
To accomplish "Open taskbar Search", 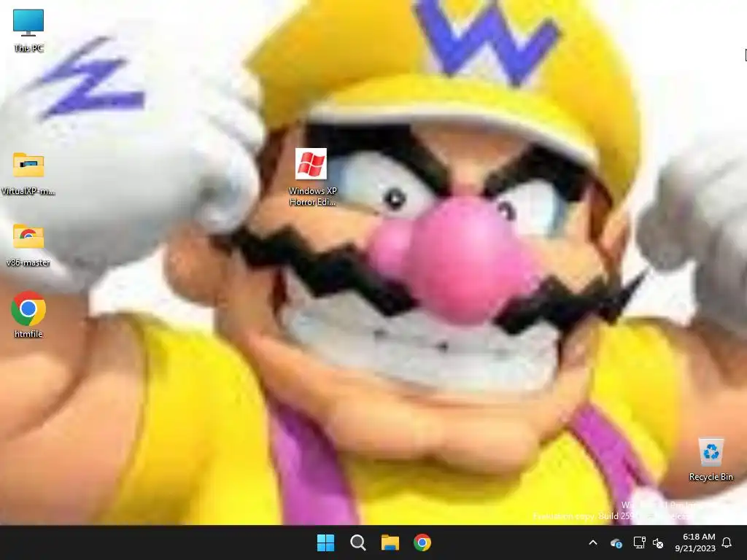I will click(357, 542).
